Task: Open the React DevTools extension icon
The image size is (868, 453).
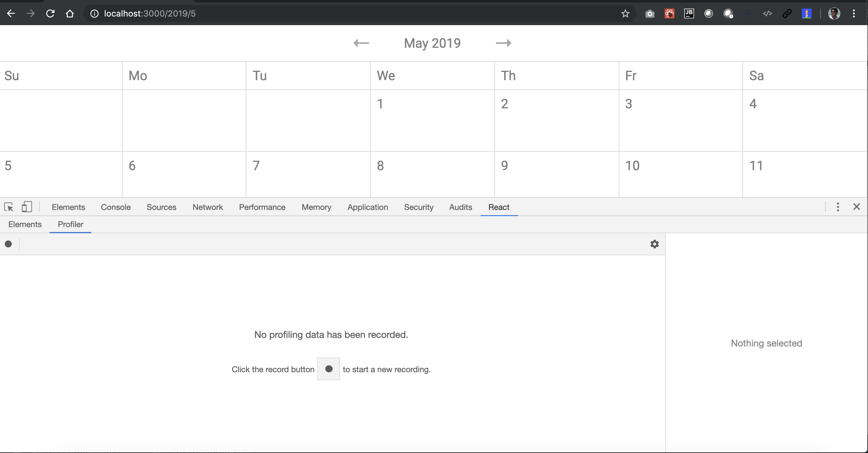Action: (x=669, y=13)
